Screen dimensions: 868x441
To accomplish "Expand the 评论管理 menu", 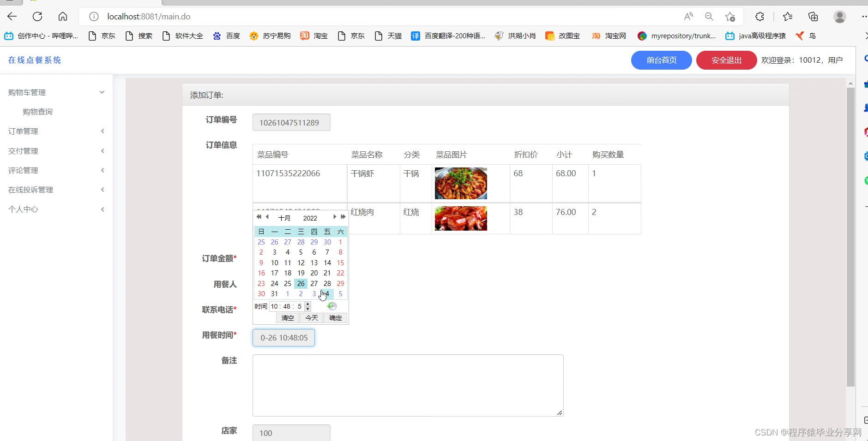I will click(56, 170).
